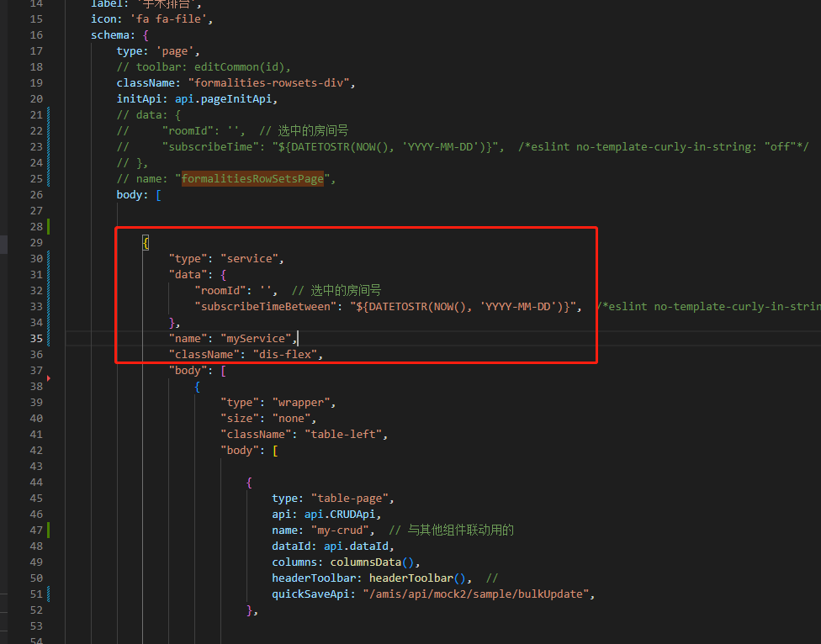This screenshot has height=644, width=821.
Task: Click the "body" key on line 37
Action: coord(188,371)
